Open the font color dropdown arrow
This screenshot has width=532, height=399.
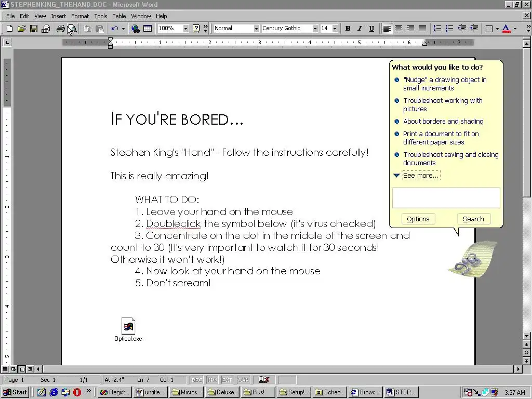coord(515,29)
